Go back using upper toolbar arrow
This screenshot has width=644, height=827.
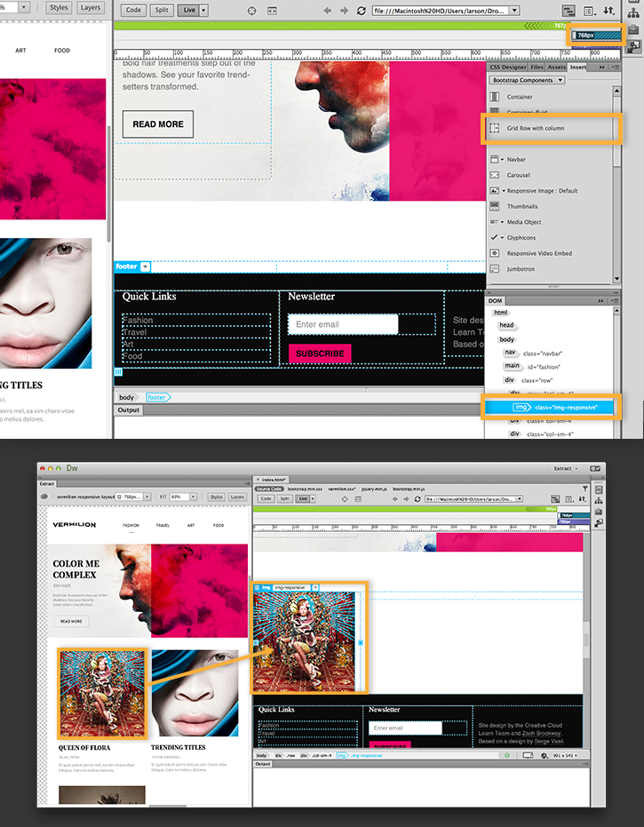coord(328,11)
